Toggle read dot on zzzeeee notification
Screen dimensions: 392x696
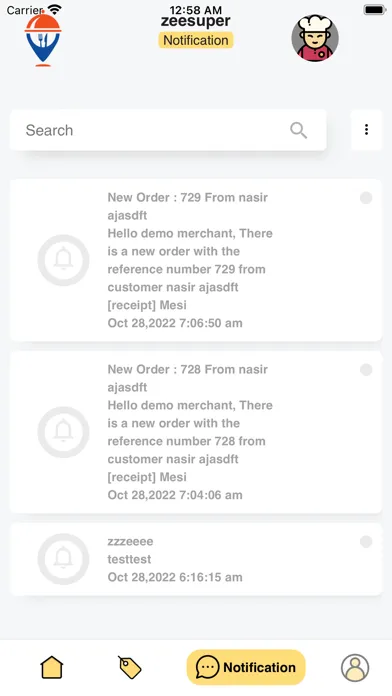(366, 542)
